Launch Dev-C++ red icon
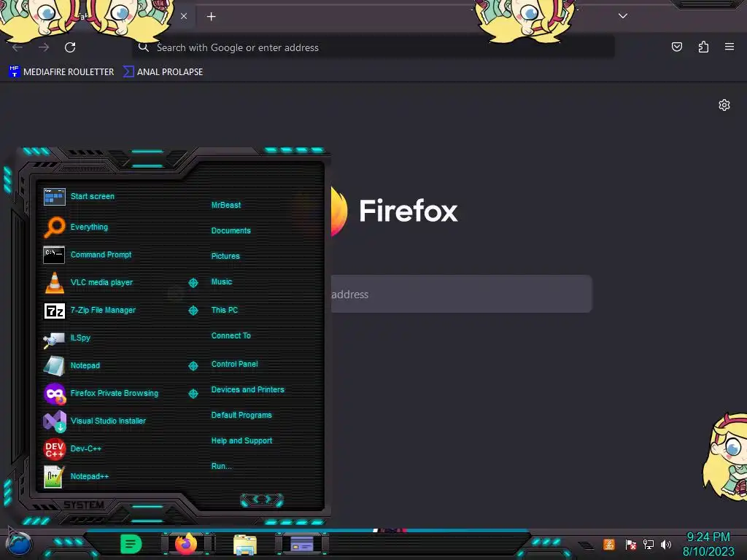 click(x=54, y=448)
